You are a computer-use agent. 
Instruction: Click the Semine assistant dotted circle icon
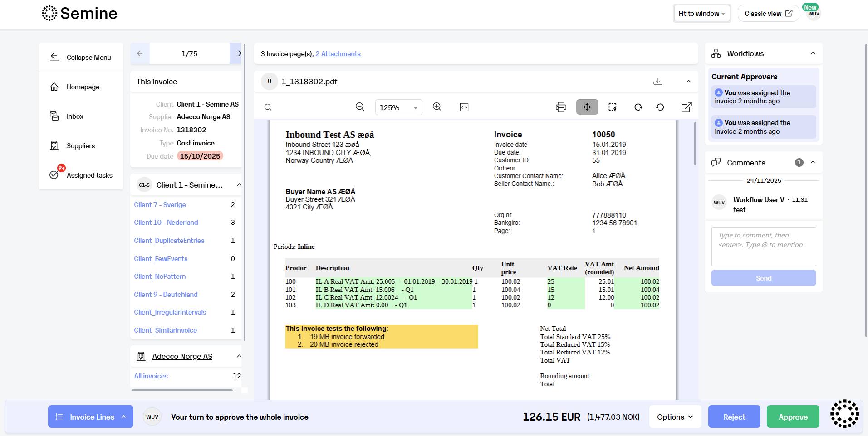pos(844,413)
